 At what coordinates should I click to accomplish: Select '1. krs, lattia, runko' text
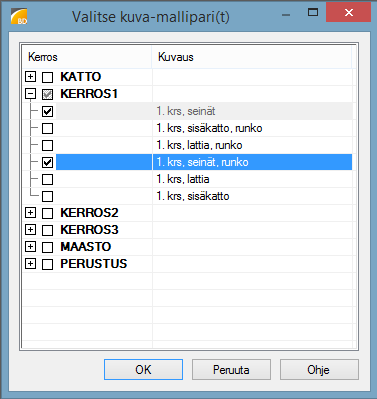[199, 145]
